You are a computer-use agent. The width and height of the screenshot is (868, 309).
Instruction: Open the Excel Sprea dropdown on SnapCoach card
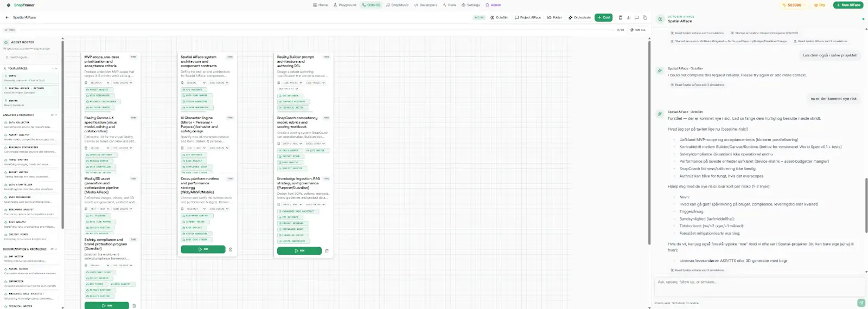pyautogui.click(x=315, y=144)
